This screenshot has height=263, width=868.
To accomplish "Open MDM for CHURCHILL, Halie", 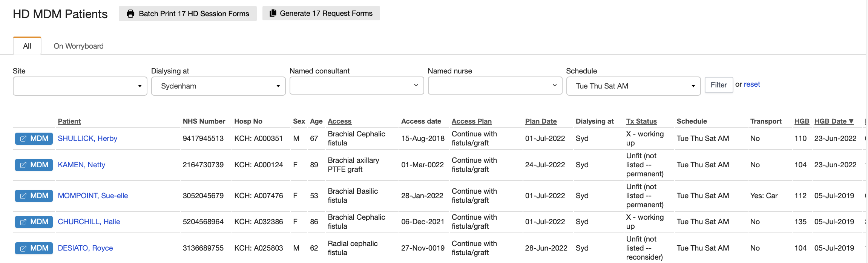I will pos(34,222).
